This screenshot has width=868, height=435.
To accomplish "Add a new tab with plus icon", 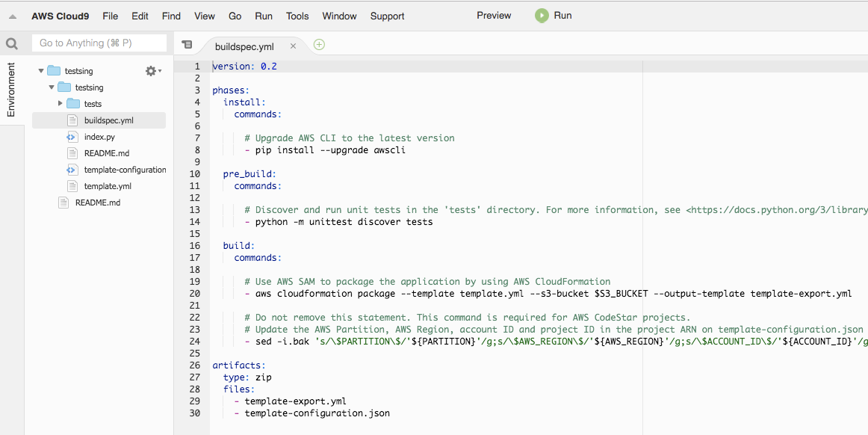I will pyautogui.click(x=319, y=45).
